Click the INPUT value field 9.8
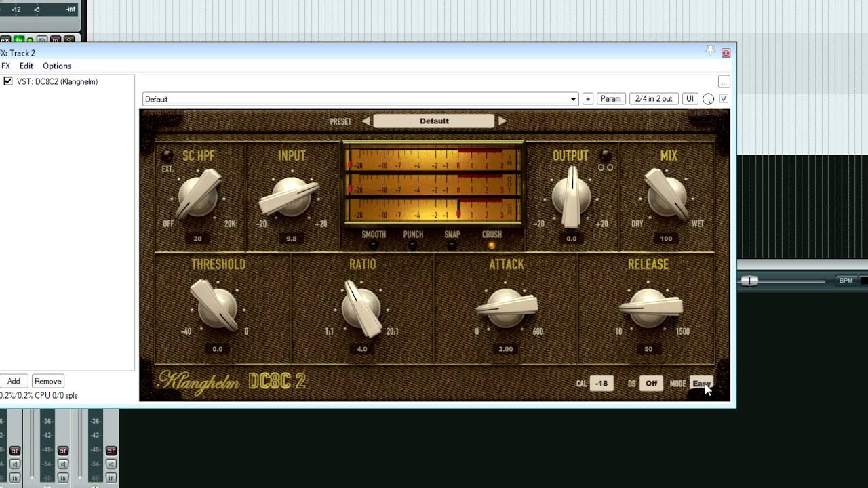 [291, 239]
